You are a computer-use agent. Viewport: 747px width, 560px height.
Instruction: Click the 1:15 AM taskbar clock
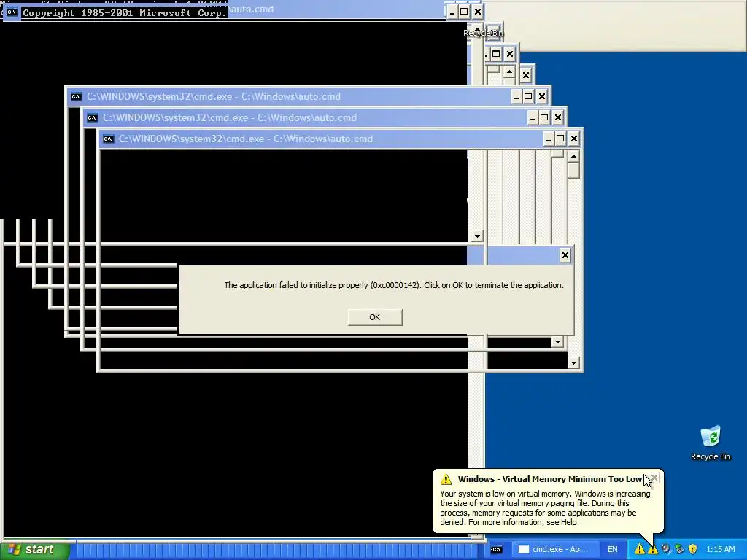(x=720, y=550)
